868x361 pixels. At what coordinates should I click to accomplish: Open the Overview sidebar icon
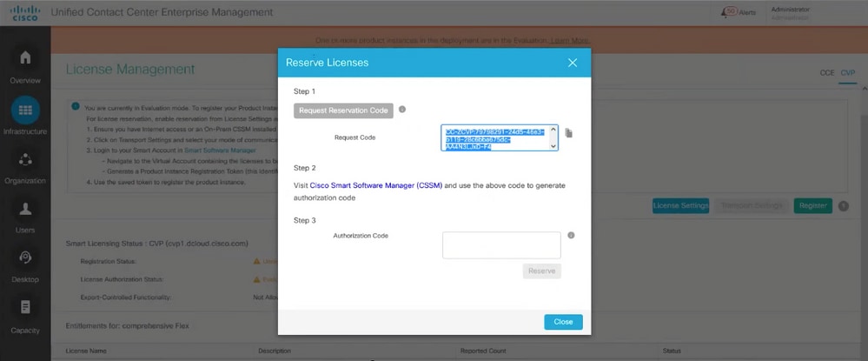click(x=25, y=57)
